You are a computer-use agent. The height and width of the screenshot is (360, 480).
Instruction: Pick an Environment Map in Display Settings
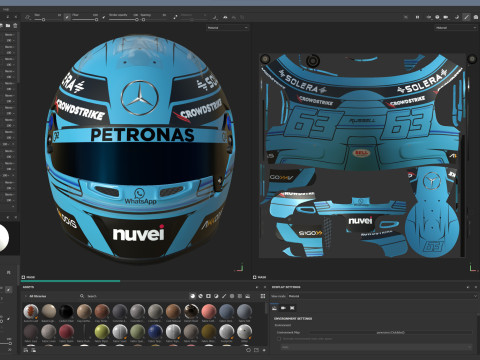391,332
